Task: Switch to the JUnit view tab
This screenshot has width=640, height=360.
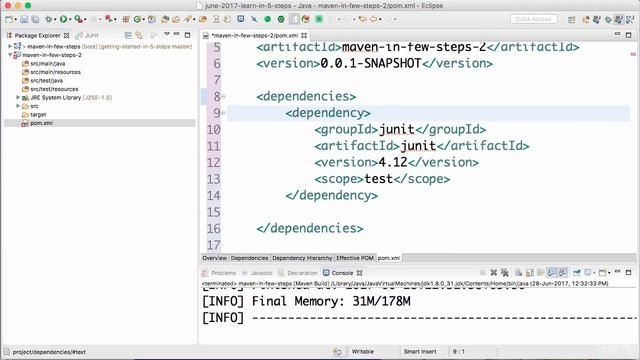Action: pyautogui.click(x=87, y=36)
